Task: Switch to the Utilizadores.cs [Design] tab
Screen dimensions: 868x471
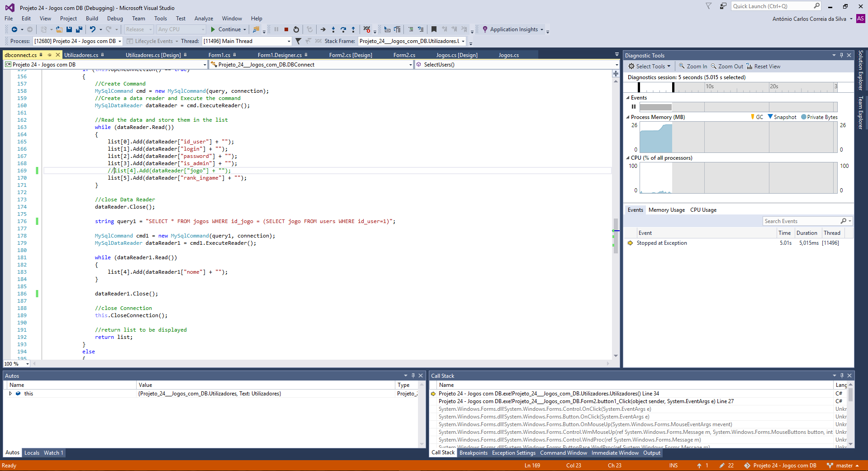Action: (x=153, y=55)
